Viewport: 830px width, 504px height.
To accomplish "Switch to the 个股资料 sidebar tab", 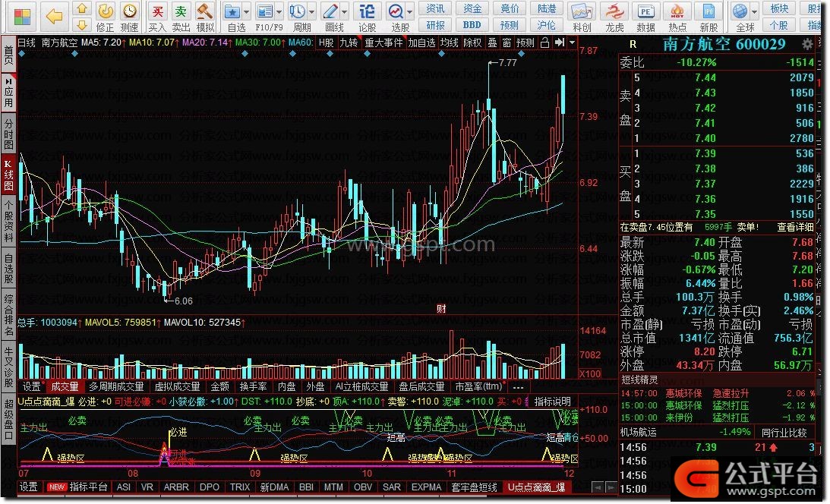I will [8, 221].
